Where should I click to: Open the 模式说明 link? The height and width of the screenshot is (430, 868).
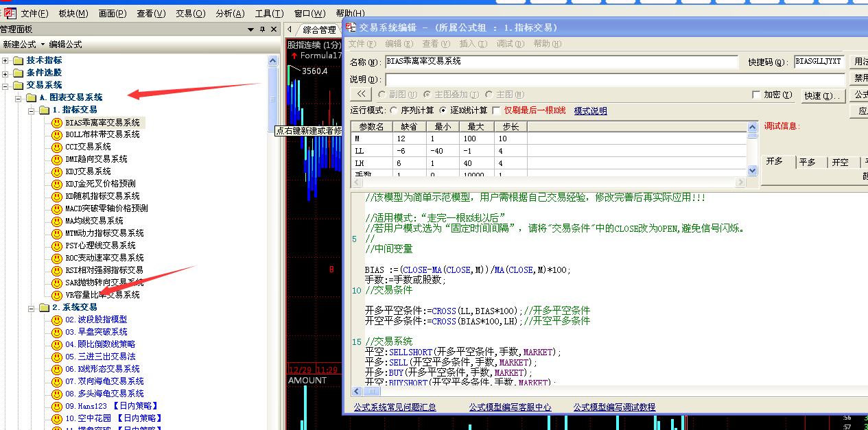591,111
